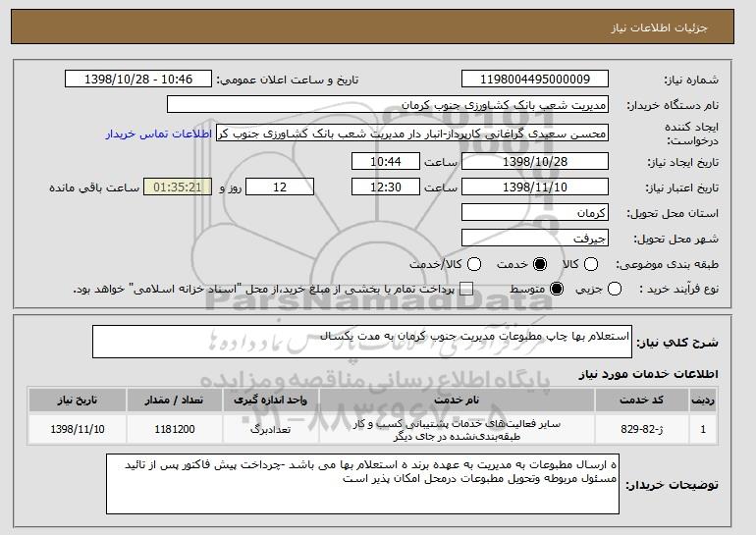Open the اطلاعات تماس خریدار link
This screenshot has width=756, height=535.
tap(159, 134)
